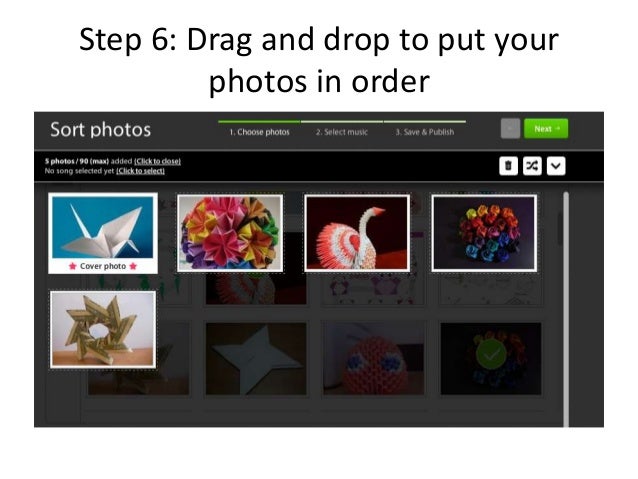Select the red and white swan photo
638x479 pixels.
click(x=357, y=233)
